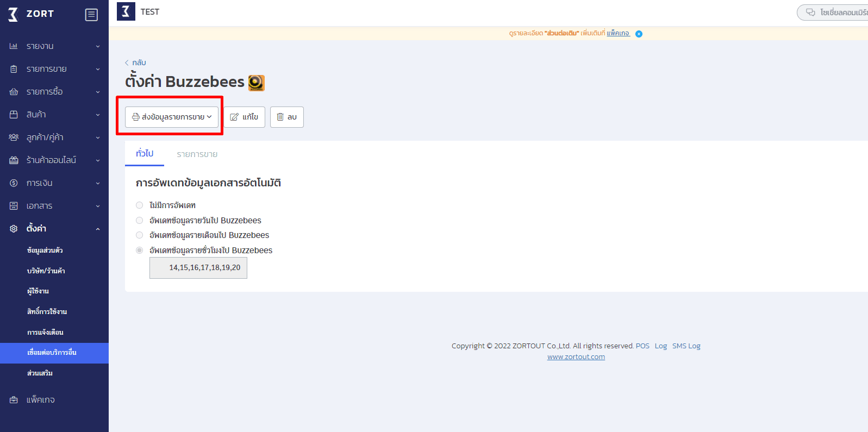Click the sales list clipboard icon
The image size is (868, 432).
(14, 69)
